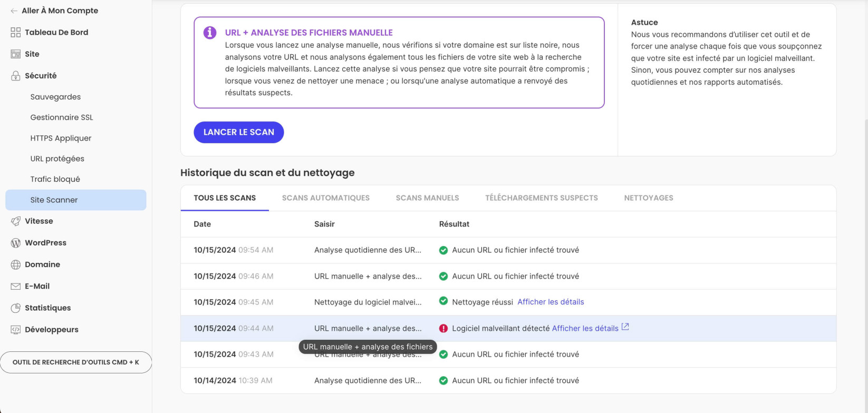Expand the Statistiques sidebar section

47,308
